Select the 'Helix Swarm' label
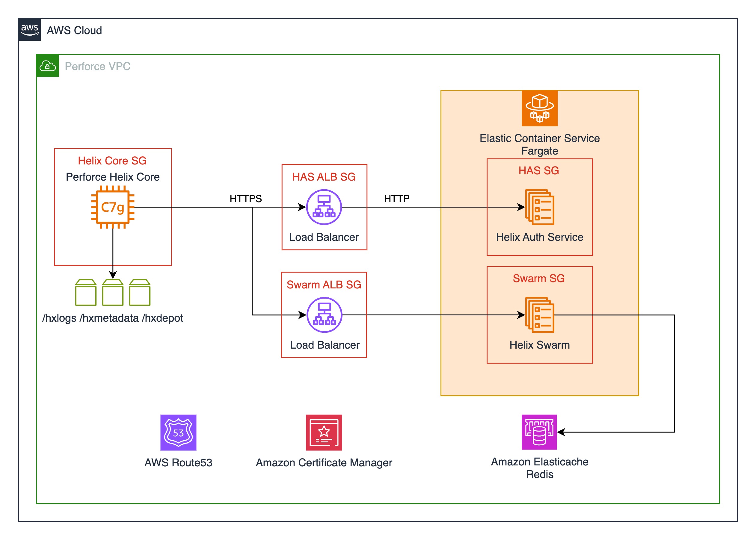Image resolution: width=756 pixels, height=540 pixels. click(x=539, y=345)
